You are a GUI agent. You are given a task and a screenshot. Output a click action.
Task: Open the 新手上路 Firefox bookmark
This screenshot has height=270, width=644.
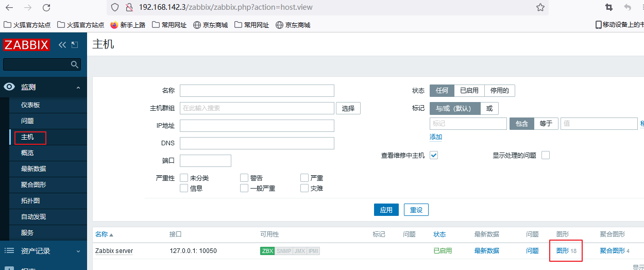pos(128,25)
